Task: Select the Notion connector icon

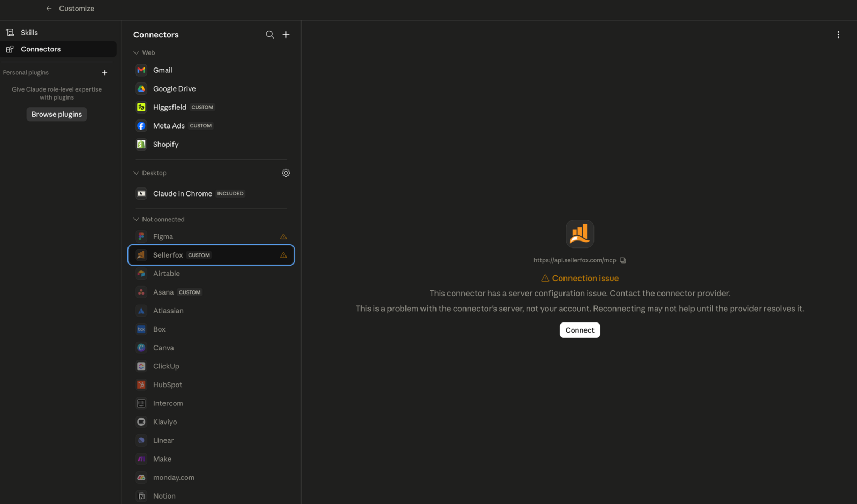Action: click(141, 496)
